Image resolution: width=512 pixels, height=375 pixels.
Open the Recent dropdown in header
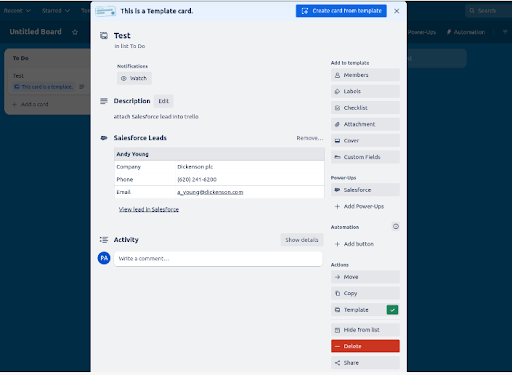(x=17, y=11)
